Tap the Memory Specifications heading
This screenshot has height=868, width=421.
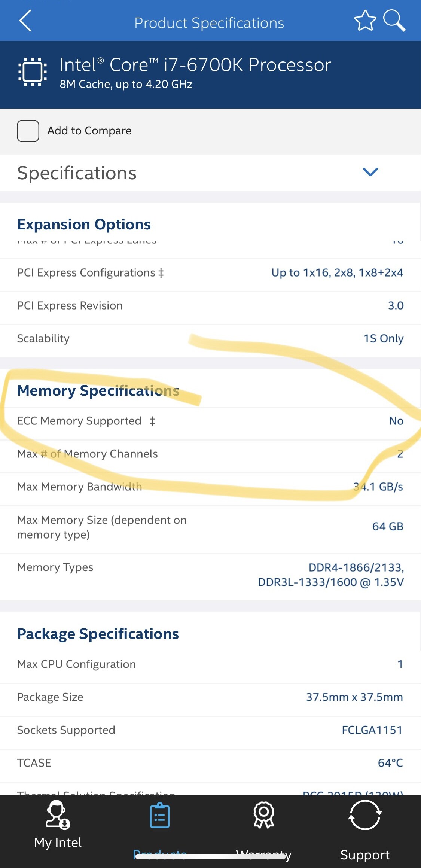[x=98, y=390]
